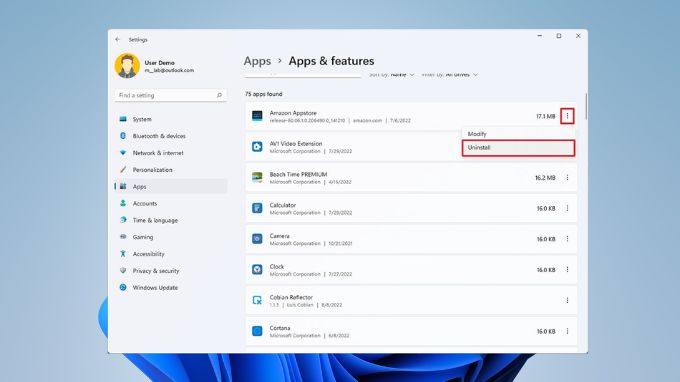Go to Time & language
Image resolution: width=680 pixels, height=382 pixels.
pyautogui.click(x=171, y=220)
